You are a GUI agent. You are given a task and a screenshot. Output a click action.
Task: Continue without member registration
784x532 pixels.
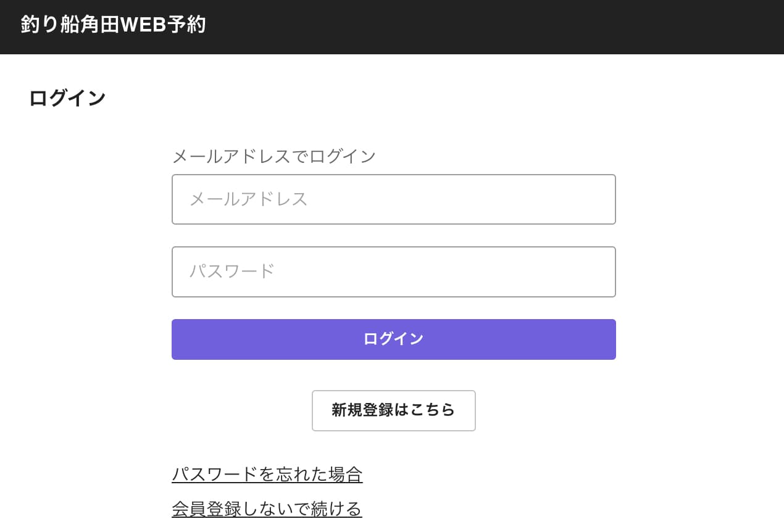[x=267, y=509]
